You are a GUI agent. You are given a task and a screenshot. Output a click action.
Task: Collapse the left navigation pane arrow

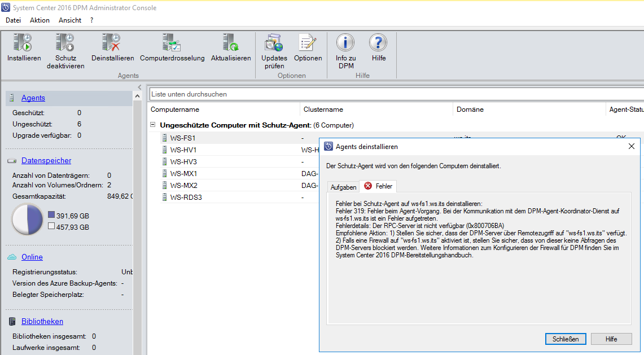(139, 87)
